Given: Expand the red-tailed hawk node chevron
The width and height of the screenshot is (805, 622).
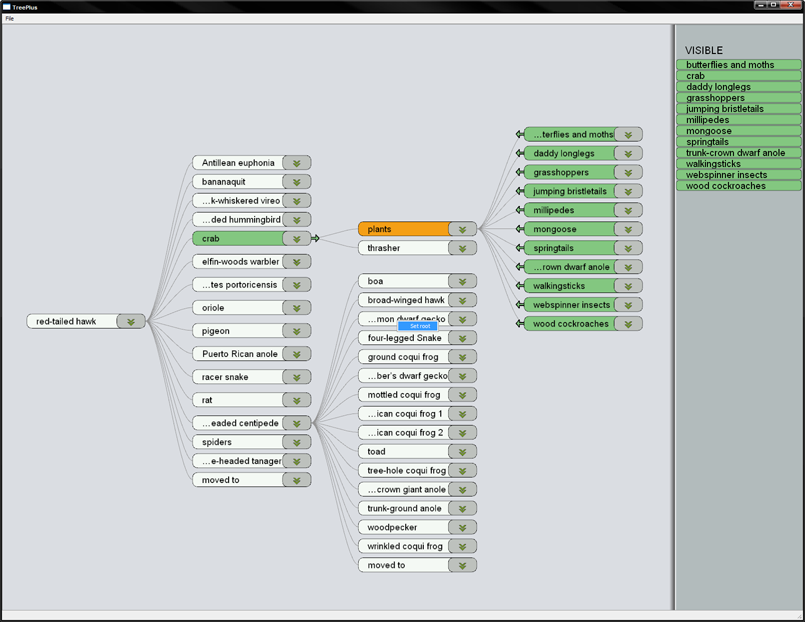Looking at the screenshot, I should 131,321.
